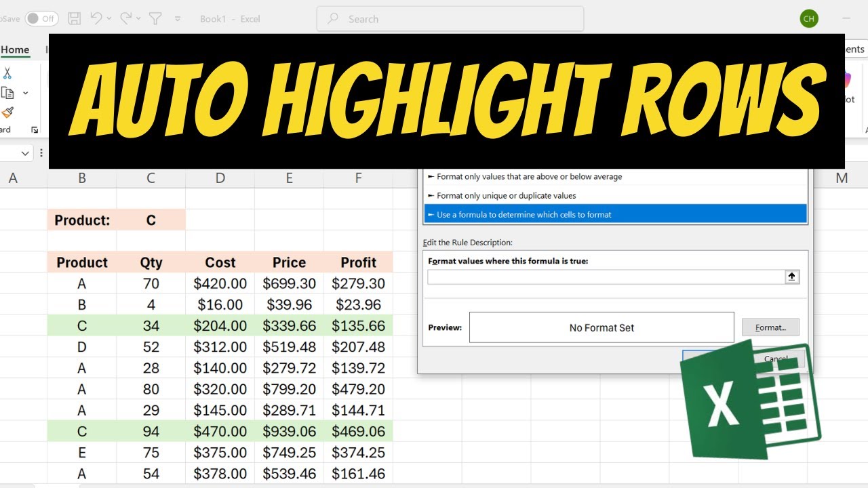This screenshot has width=868, height=488.
Task: Click the highlighted cell showing $204.00
Action: coord(220,326)
